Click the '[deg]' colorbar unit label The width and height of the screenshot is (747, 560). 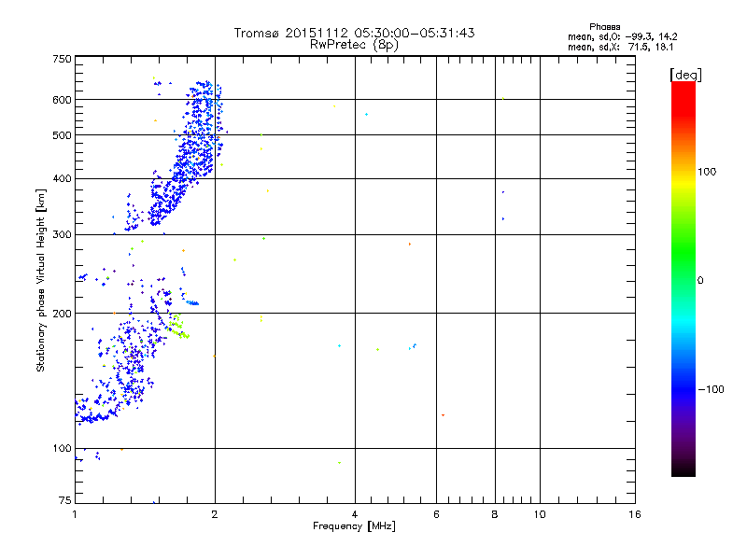tap(685, 75)
